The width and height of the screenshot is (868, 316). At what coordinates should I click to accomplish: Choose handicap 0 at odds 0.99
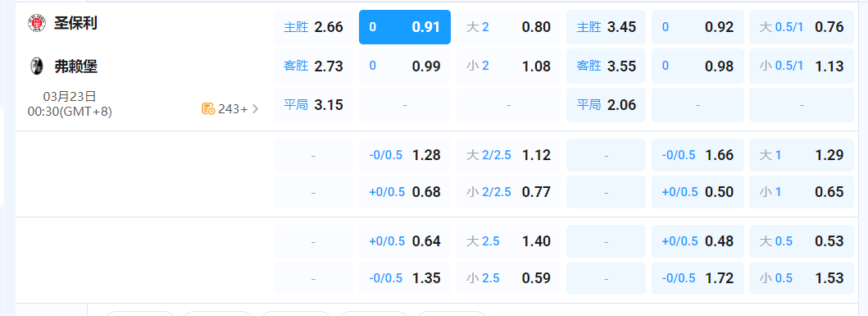[405, 66]
